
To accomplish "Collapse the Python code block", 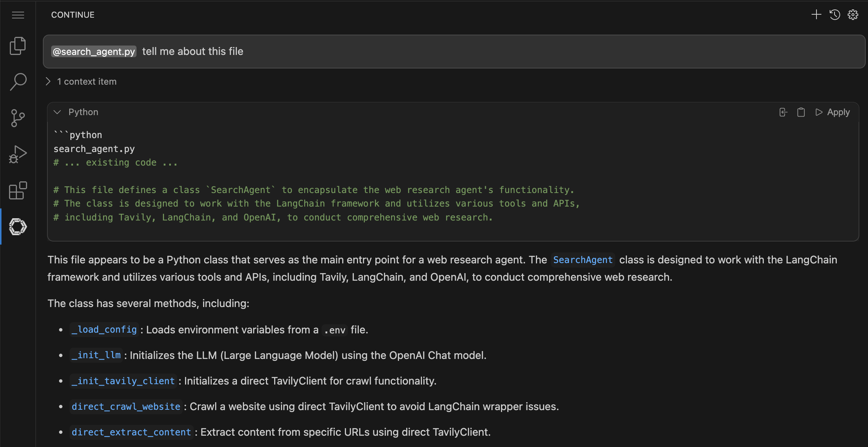I will pyautogui.click(x=57, y=112).
